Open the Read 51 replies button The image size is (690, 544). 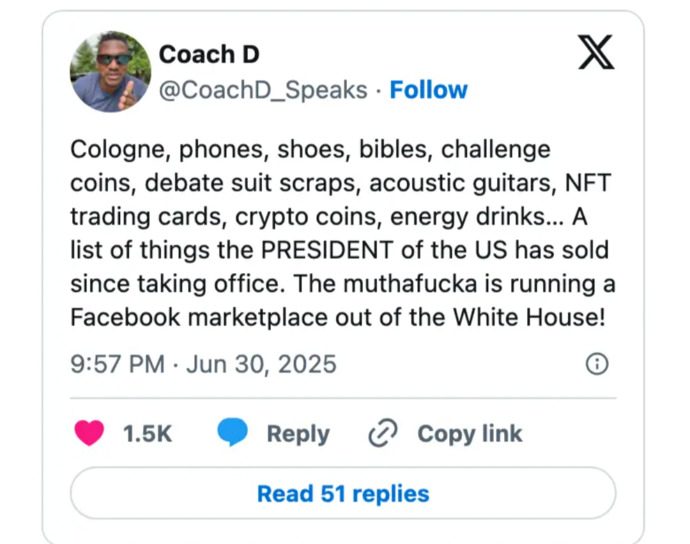point(343,493)
